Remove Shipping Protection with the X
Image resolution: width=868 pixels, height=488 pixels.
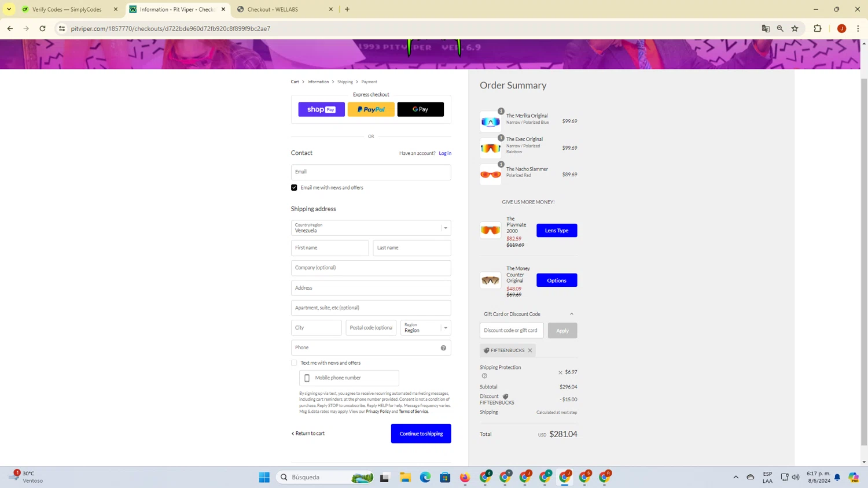click(x=560, y=373)
